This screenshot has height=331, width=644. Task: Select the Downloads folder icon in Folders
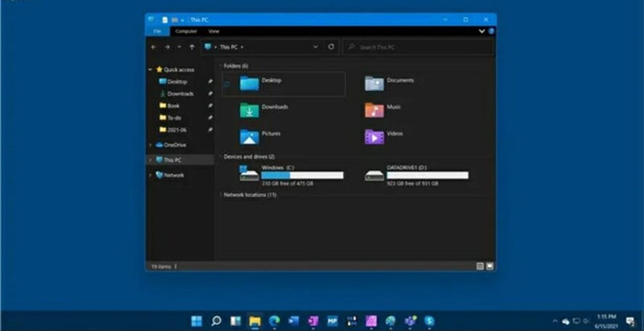coord(249,110)
